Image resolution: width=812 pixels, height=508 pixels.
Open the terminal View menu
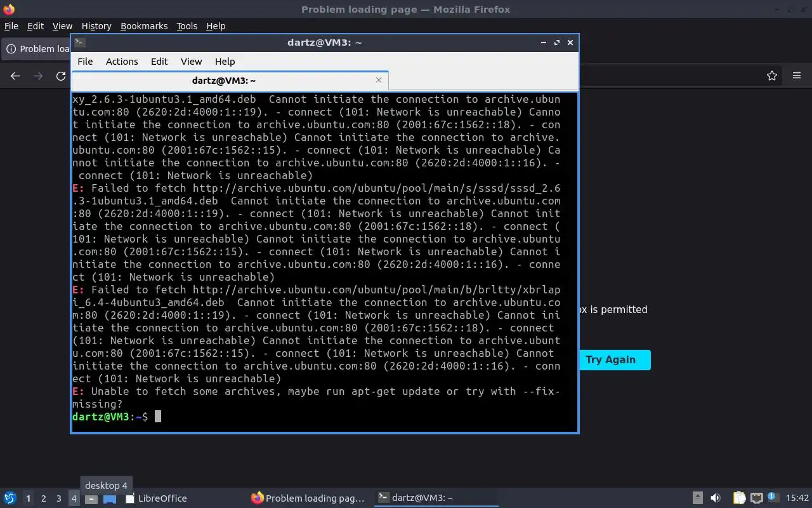pyautogui.click(x=191, y=62)
